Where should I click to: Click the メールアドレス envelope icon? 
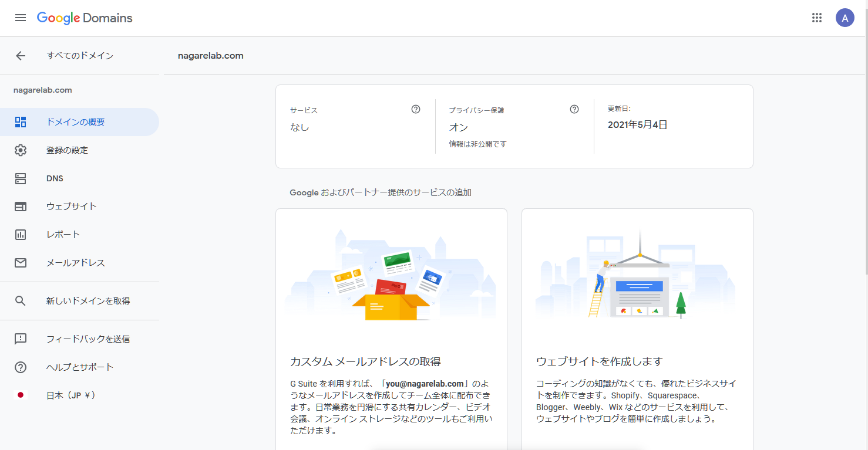(x=21, y=263)
